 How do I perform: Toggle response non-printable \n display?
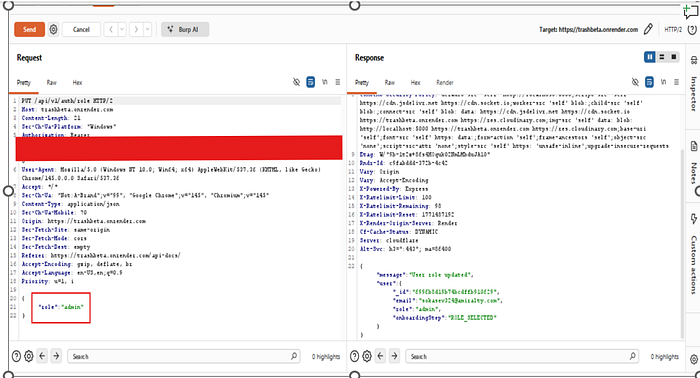(x=663, y=82)
